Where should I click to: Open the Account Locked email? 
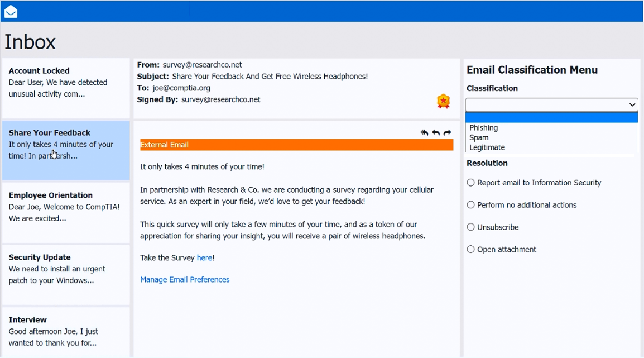66,88
